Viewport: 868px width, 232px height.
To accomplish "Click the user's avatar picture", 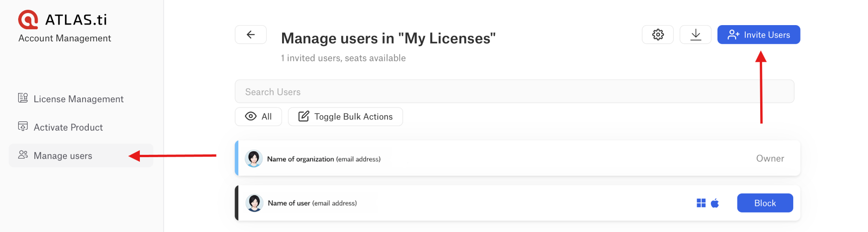I will (254, 203).
